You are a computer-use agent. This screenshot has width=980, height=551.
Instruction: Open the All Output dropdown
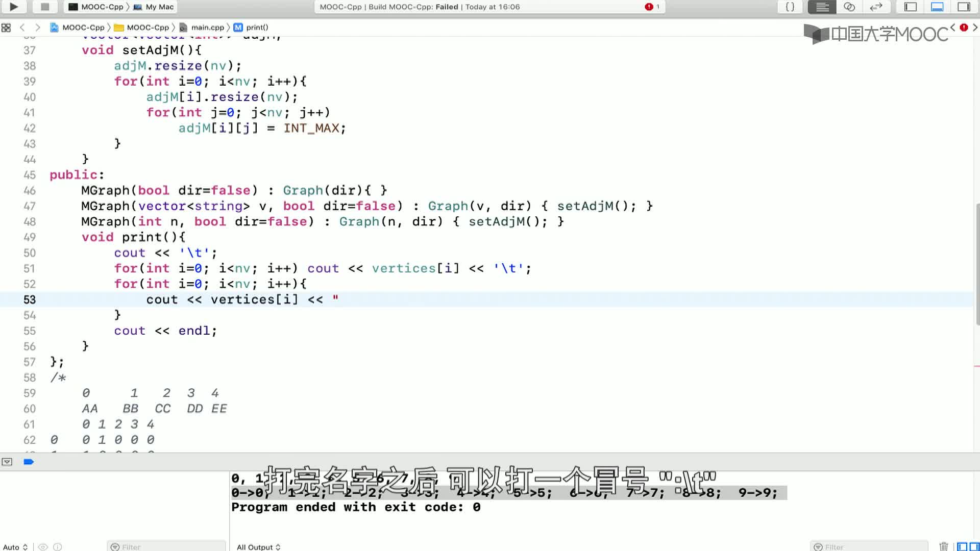click(259, 547)
